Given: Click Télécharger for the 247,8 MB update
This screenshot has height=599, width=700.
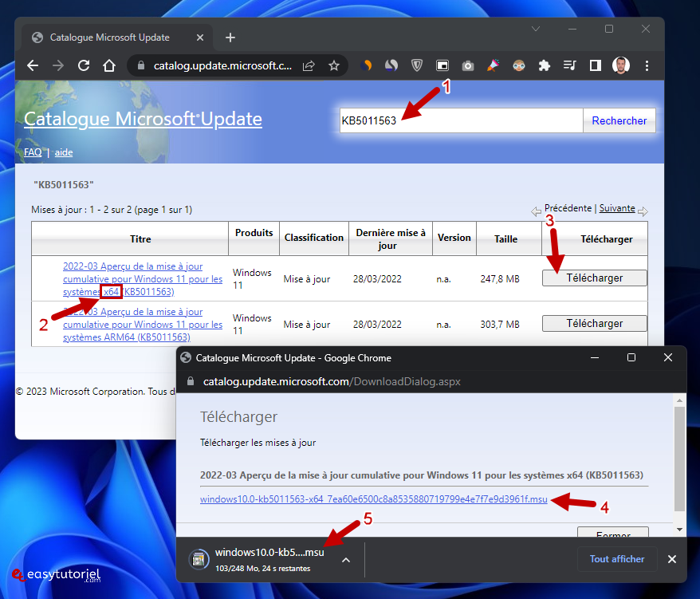Looking at the screenshot, I should (x=594, y=278).
